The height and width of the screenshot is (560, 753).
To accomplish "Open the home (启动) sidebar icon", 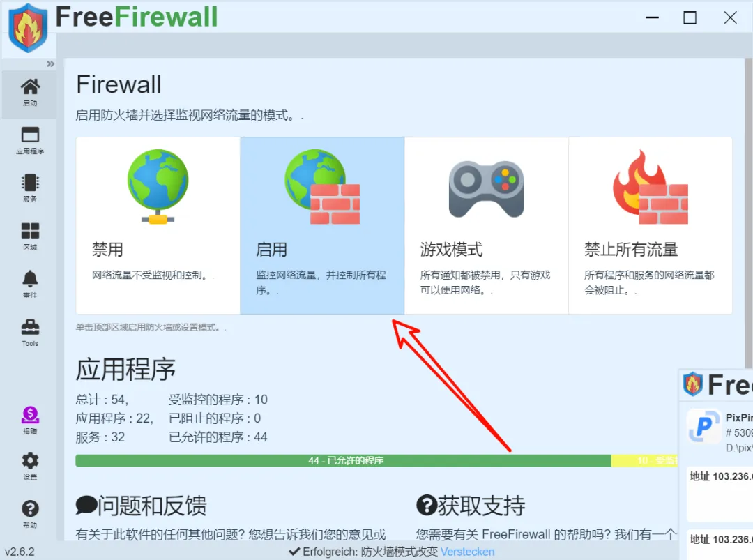I will [x=30, y=92].
